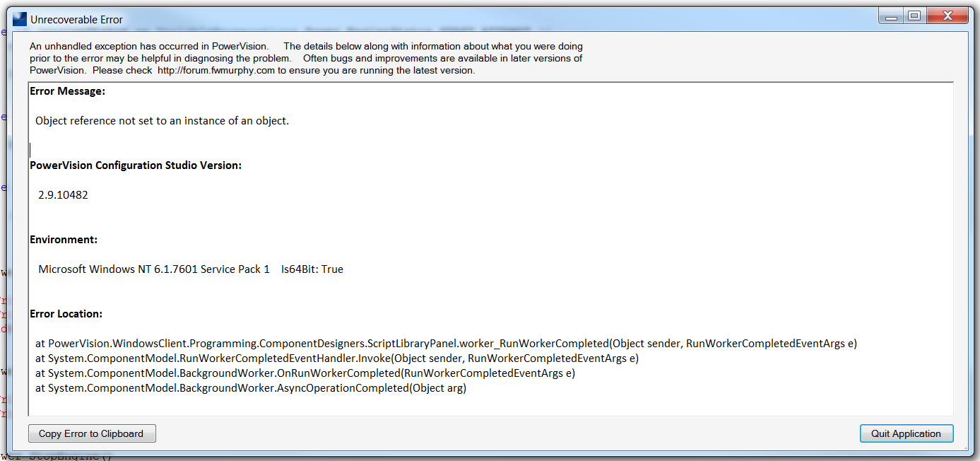This screenshot has width=980, height=461.
Task: Place cursor in the 'Object reference not set' line
Action: coord(162,121)
